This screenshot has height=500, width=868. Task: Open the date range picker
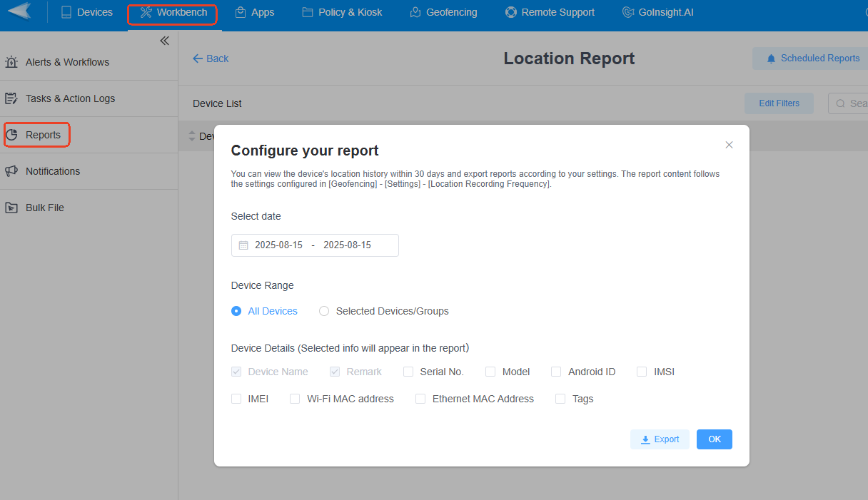tap(314, 245)
